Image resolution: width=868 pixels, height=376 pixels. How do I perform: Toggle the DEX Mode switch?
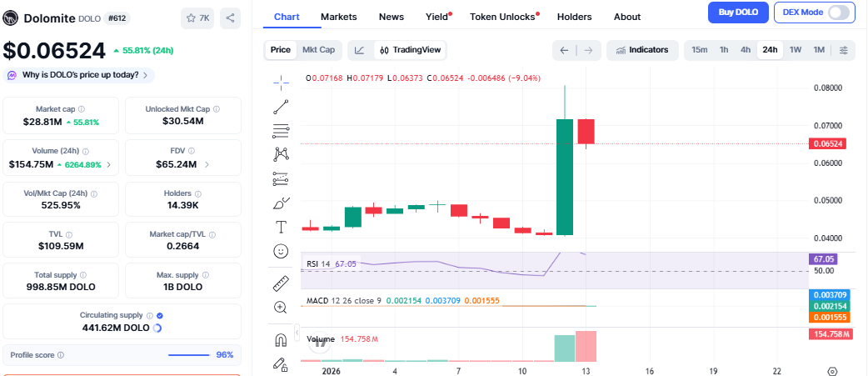(839, 13)
